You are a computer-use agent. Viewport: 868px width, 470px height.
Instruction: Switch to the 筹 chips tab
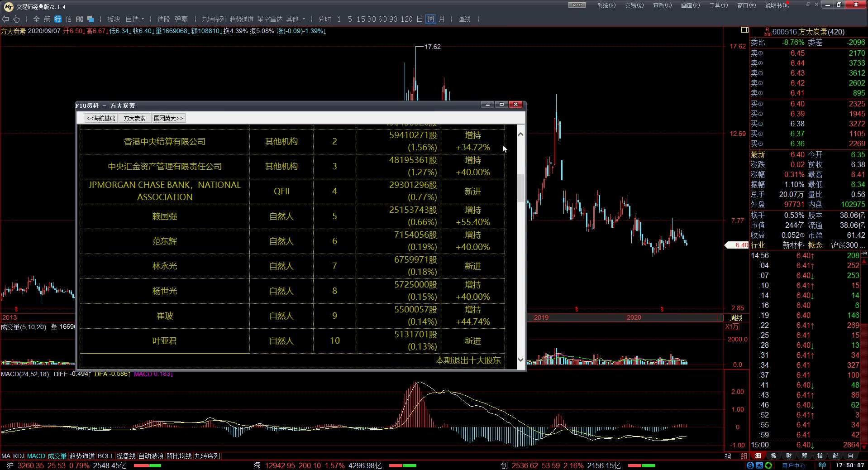point(805,456)
